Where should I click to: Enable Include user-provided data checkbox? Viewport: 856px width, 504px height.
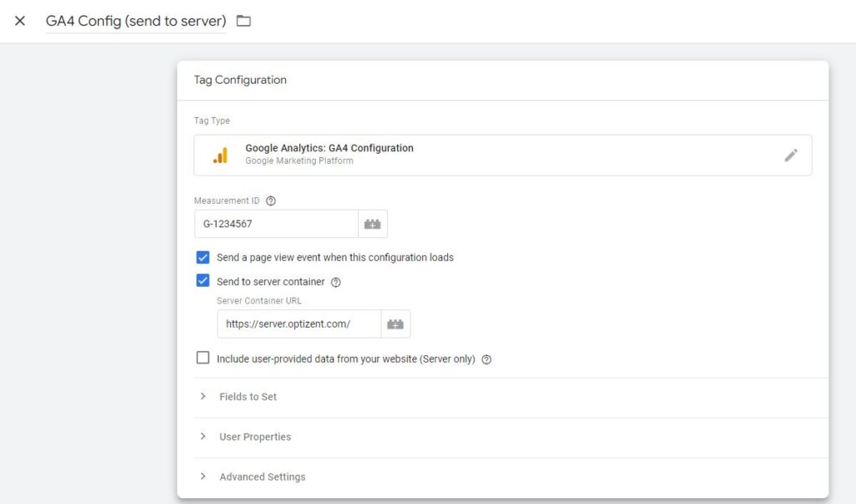(202, 359)
